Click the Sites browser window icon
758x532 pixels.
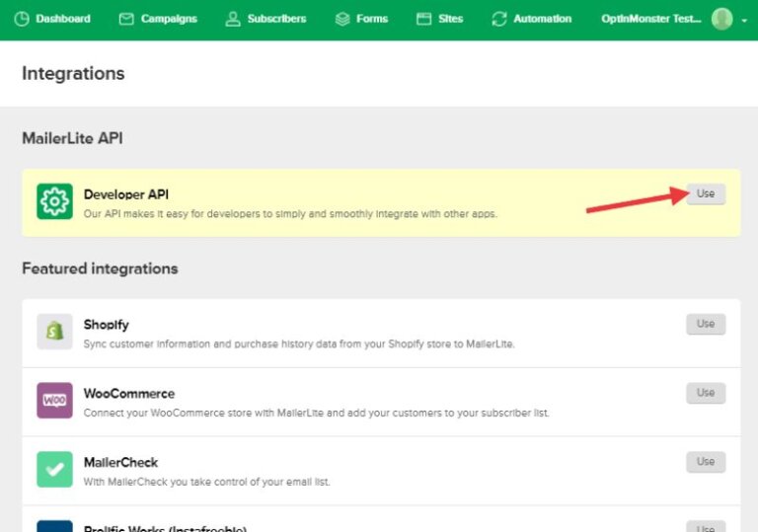(x=424, y=19)
